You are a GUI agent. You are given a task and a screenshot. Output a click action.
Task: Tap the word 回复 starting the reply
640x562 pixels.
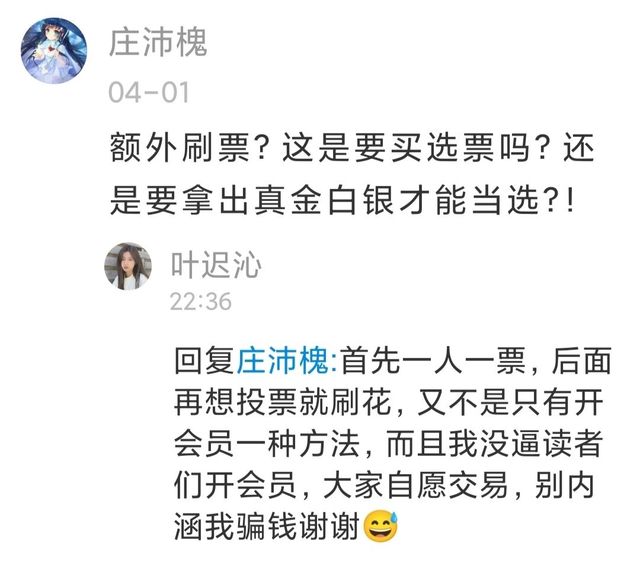coord(205,361)
